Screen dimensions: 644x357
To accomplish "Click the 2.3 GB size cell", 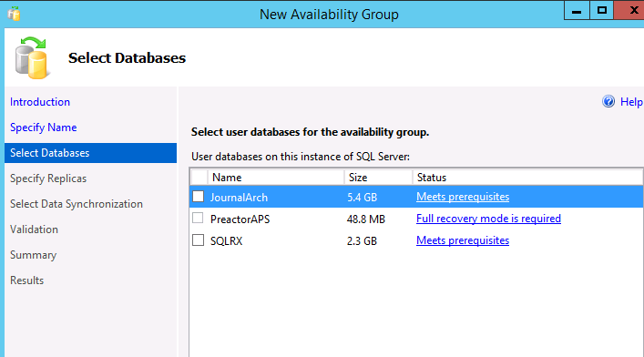I will click(362, 240).
